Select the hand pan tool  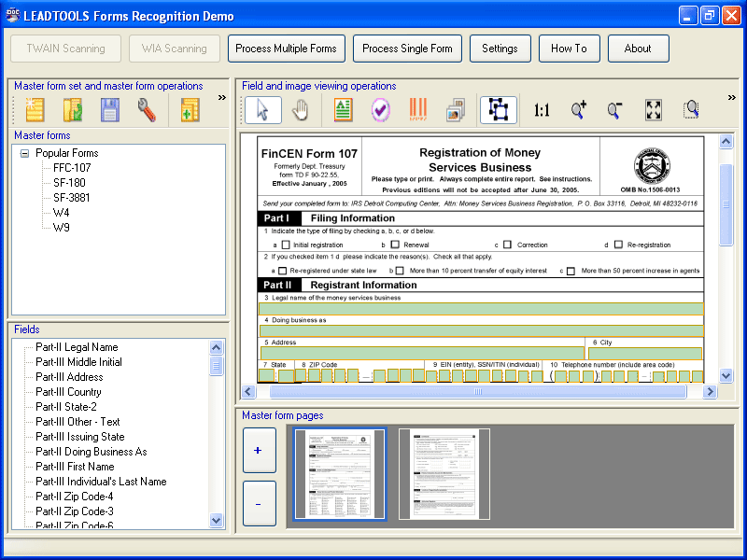(300, 110)
